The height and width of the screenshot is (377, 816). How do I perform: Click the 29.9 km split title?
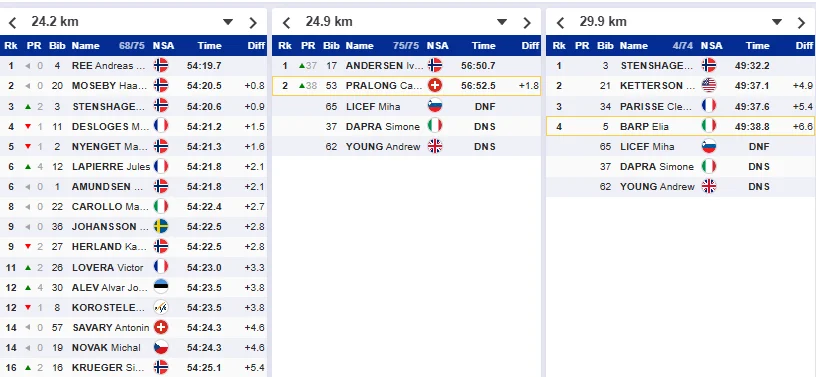click(603, 22)
